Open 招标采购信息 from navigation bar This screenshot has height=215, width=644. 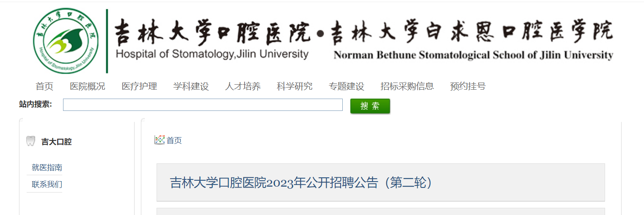coord(407,86)
